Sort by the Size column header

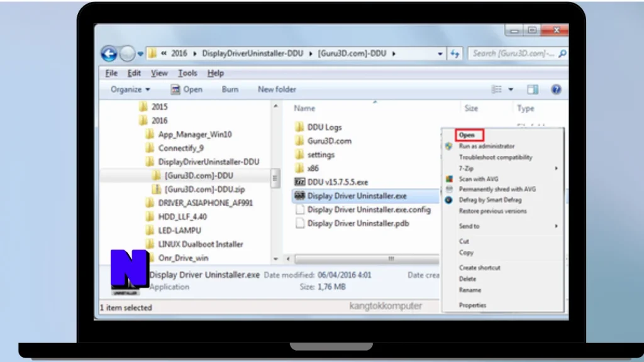[x=471, y=108]
